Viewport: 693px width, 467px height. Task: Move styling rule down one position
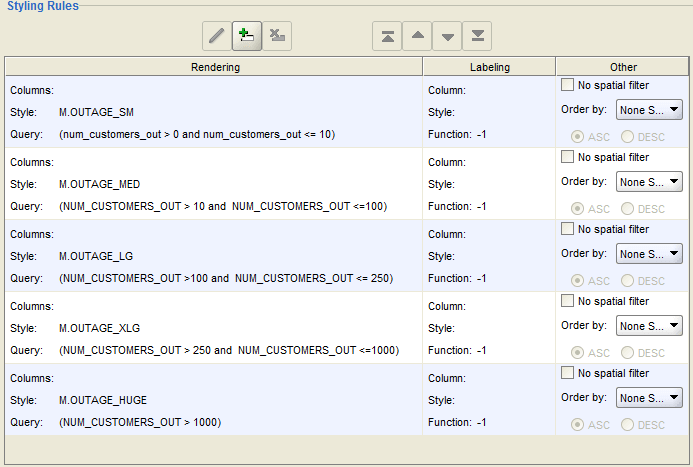click(x=448, y=36)
